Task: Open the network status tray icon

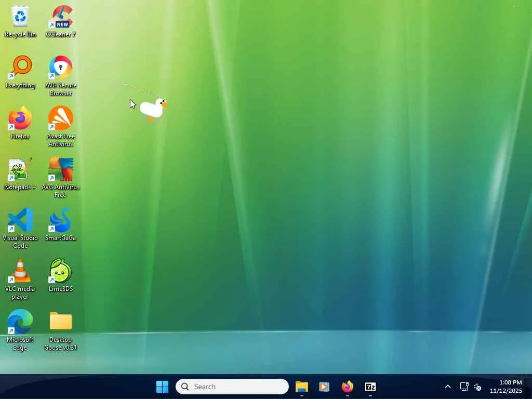Action: [464, 387]
